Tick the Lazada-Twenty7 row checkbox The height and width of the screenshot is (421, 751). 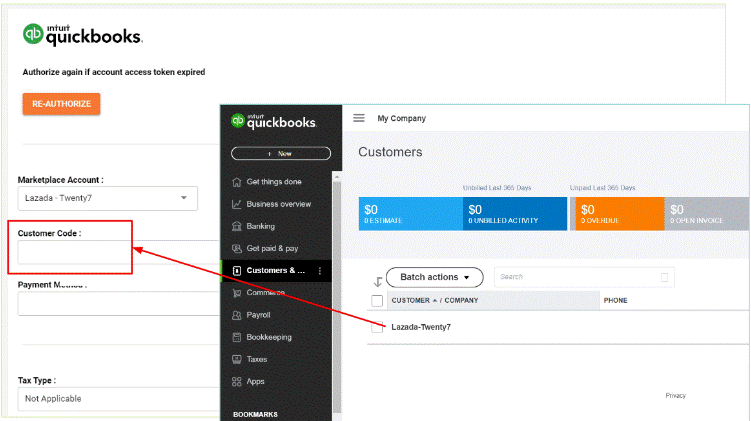click(377, 327)
